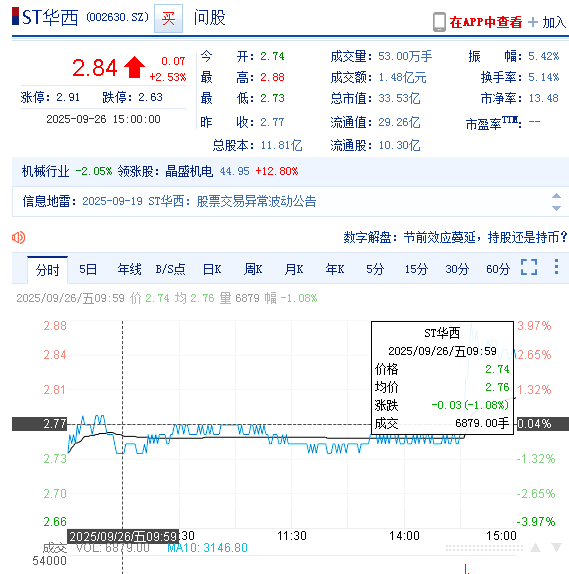Open 在APP中查看 link
The height and width of the screenshot is (574, 569).
point(486,22)
